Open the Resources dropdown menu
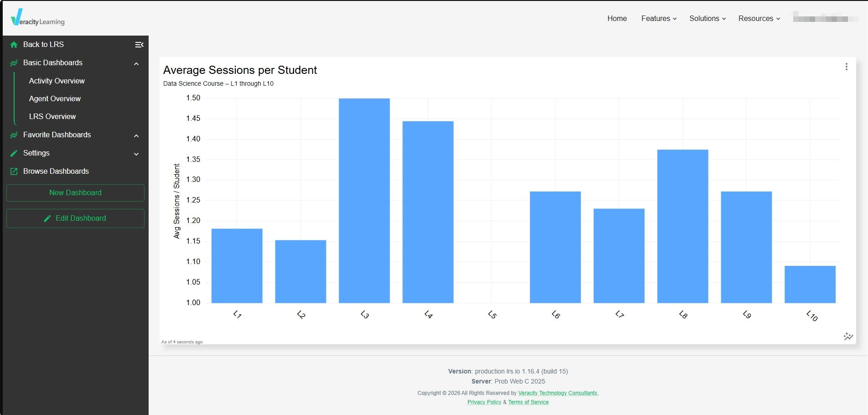The width and height of the screenshot is (868, 415). click(759, 19)
